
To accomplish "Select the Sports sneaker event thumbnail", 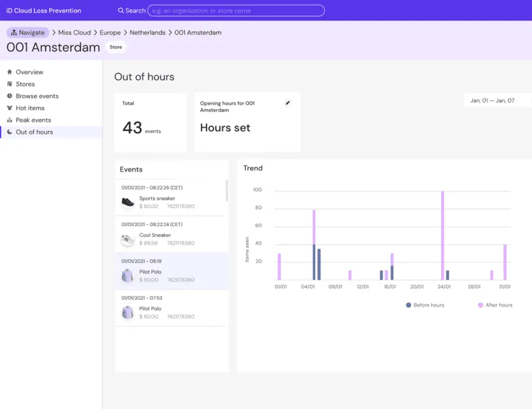I will point(128,202).
